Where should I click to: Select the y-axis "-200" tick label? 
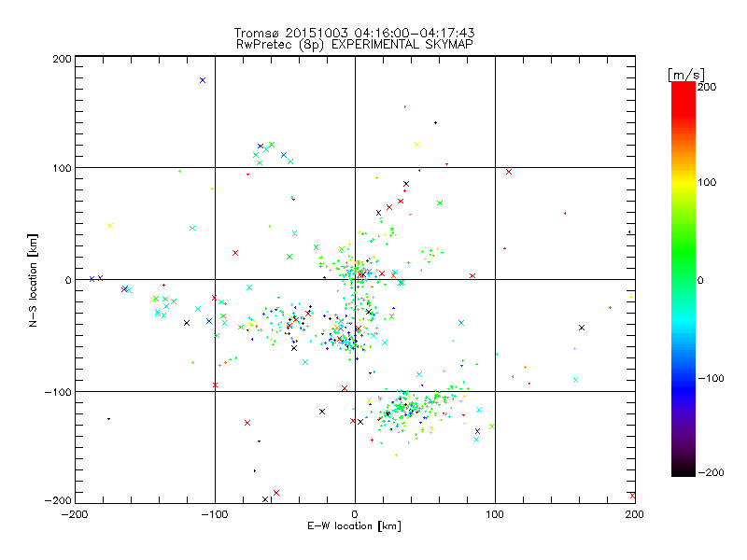click(x=58, y=500)
